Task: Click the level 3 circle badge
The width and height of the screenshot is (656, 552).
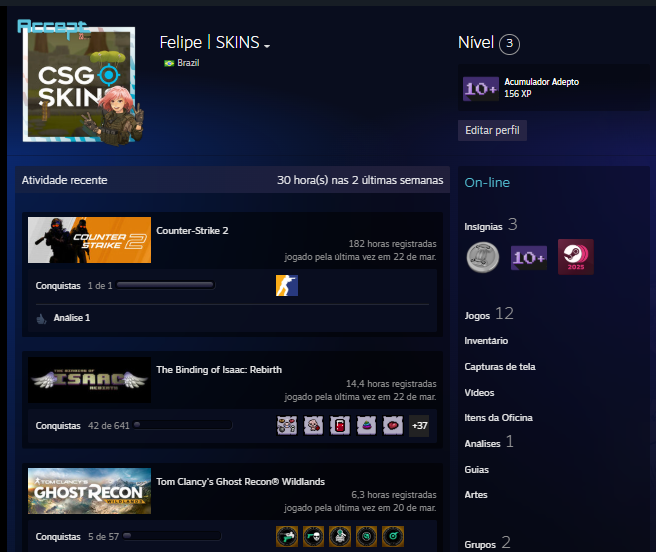Action: click(509, 44)
